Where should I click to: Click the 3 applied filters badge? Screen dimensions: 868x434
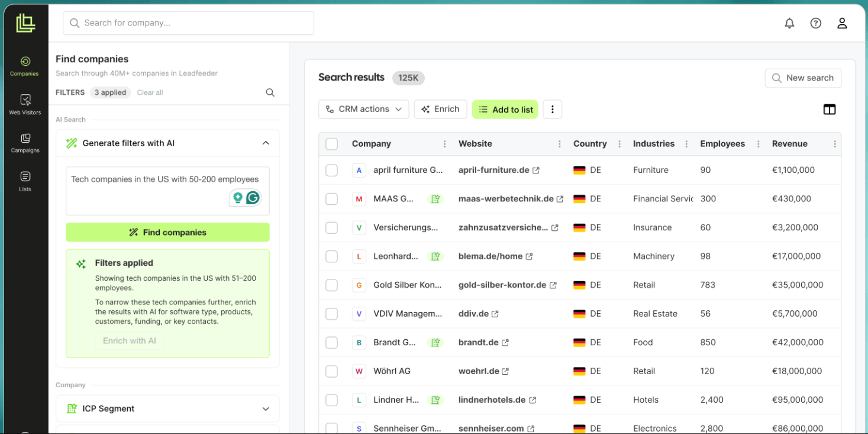coord(110,93)
